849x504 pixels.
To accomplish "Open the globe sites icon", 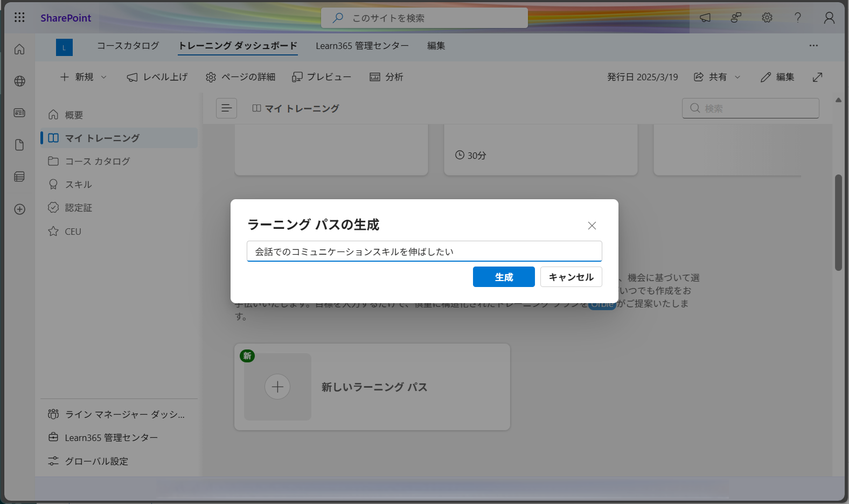I will [19, 81].
